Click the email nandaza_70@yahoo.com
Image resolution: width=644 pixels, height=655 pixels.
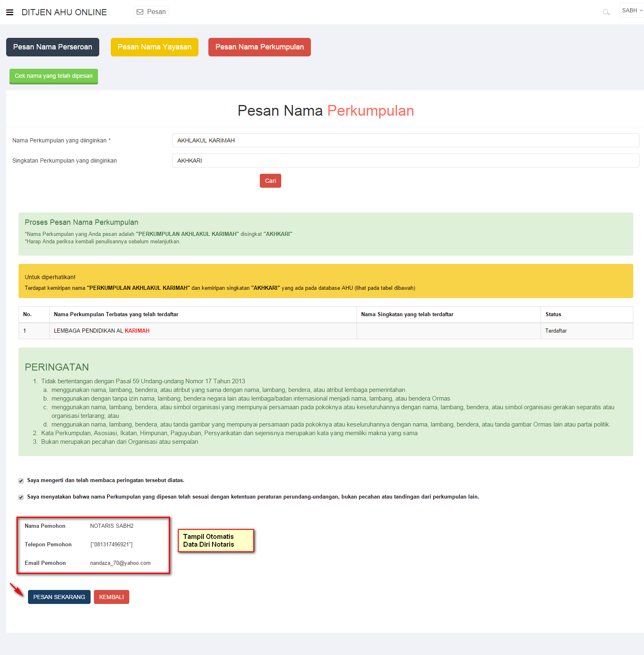tap(120, 563)
